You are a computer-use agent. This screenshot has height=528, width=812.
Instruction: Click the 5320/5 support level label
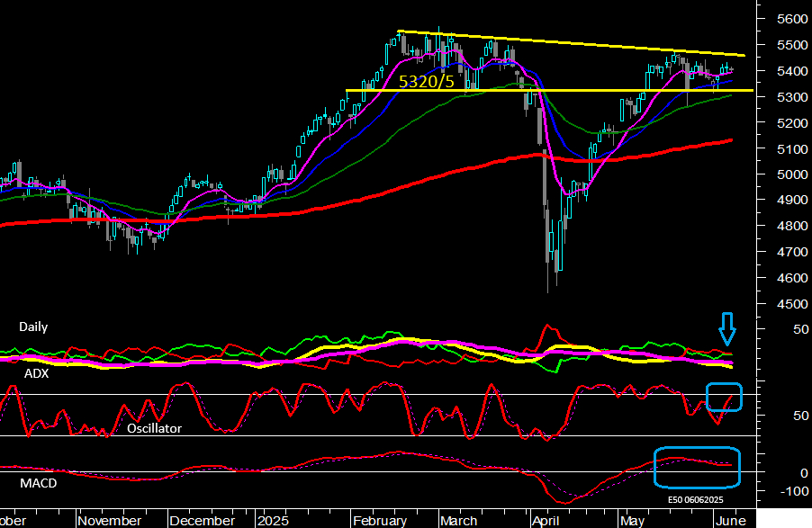tap(426, 81)
